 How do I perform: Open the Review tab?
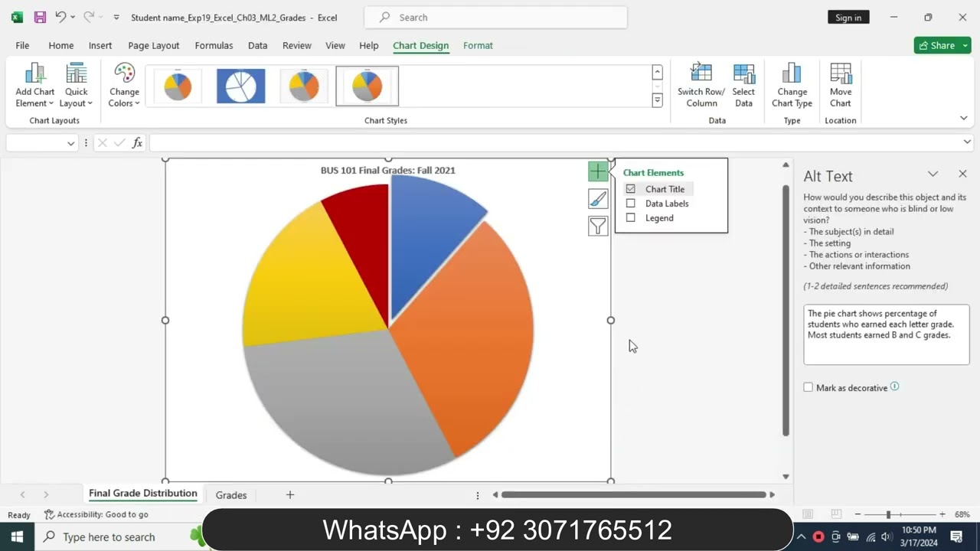pyautogui.click(x=297, y=45)
